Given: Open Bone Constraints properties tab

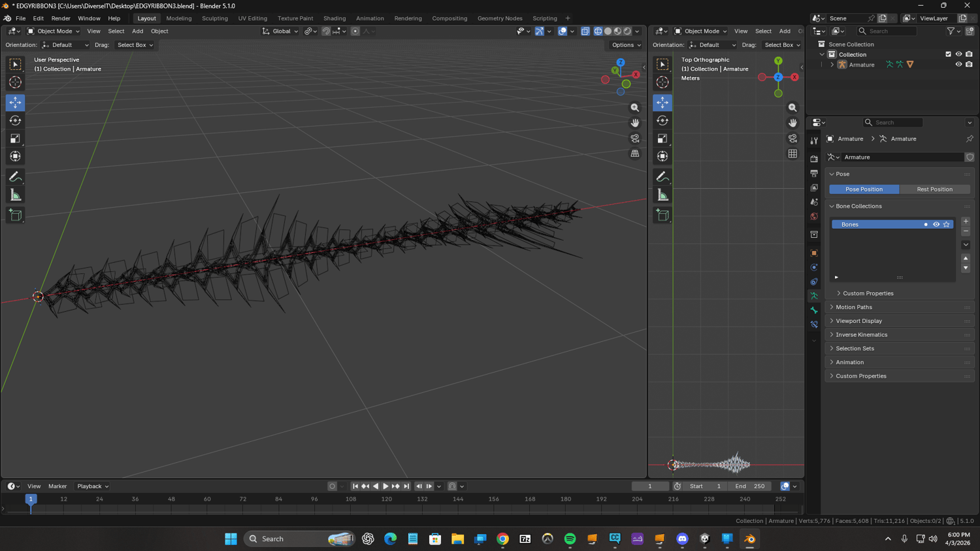Looking at the screenshot, I should pos(814,325).
